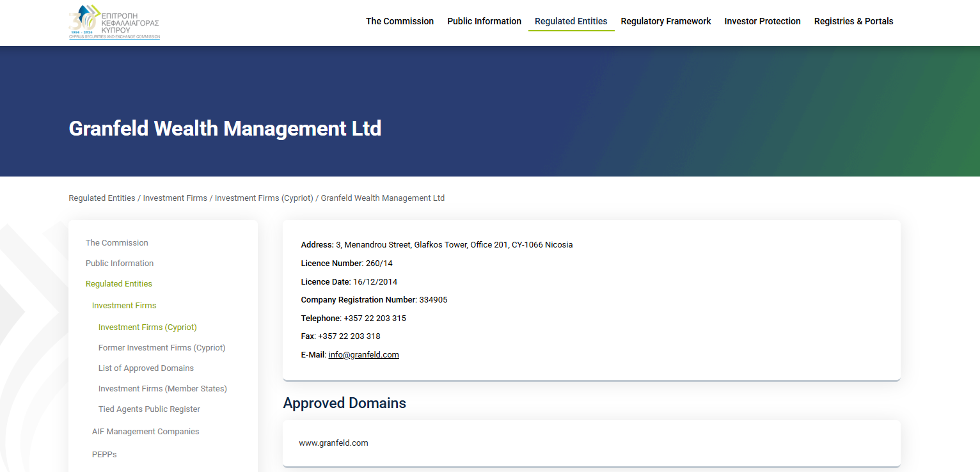Viewport: 980px width, 472px height.
Task: Click the Fax +357 22 203 318 text
Action: click(341, 336)
